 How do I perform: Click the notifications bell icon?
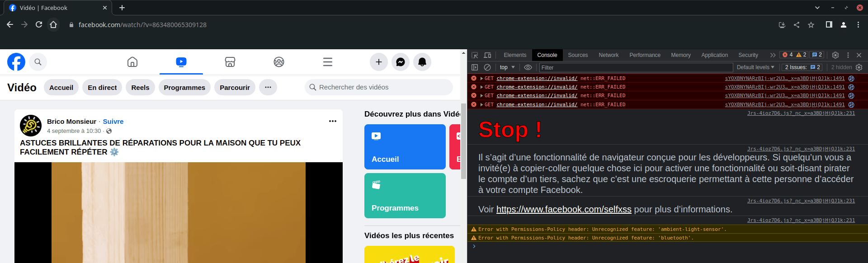(x=422, y=62)
